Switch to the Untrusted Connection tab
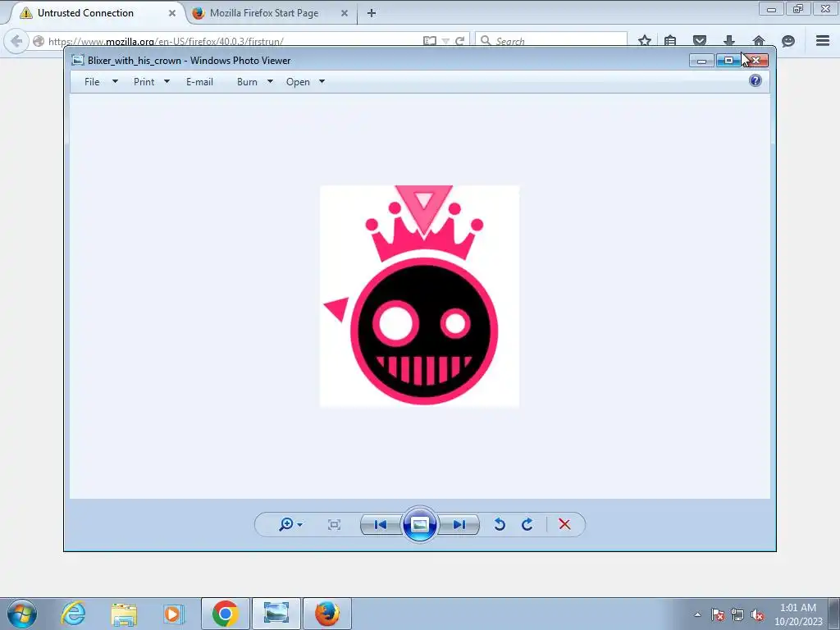840x630 pixels. pyautogui.click(x=85, y=13)
